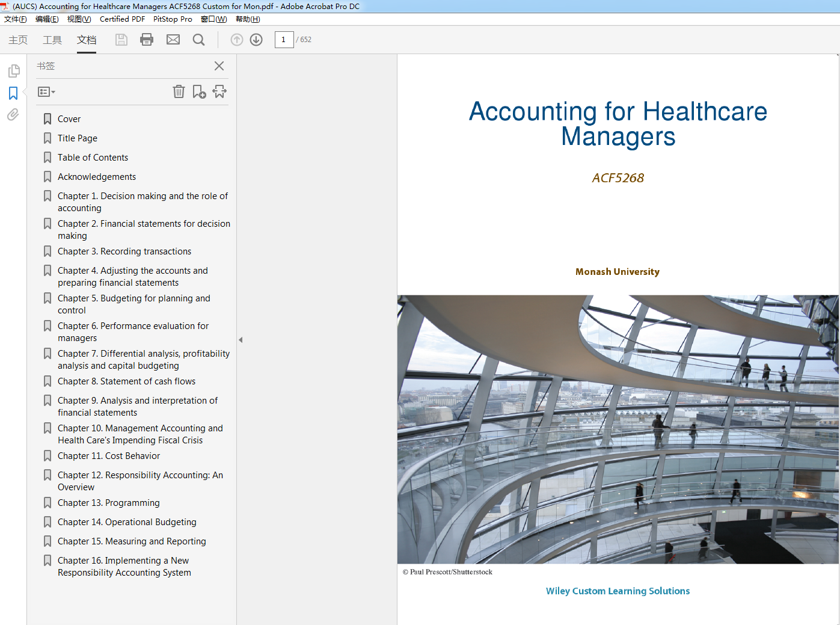Send file by email envelope icon
840x625 pixels.
(173, 40)
